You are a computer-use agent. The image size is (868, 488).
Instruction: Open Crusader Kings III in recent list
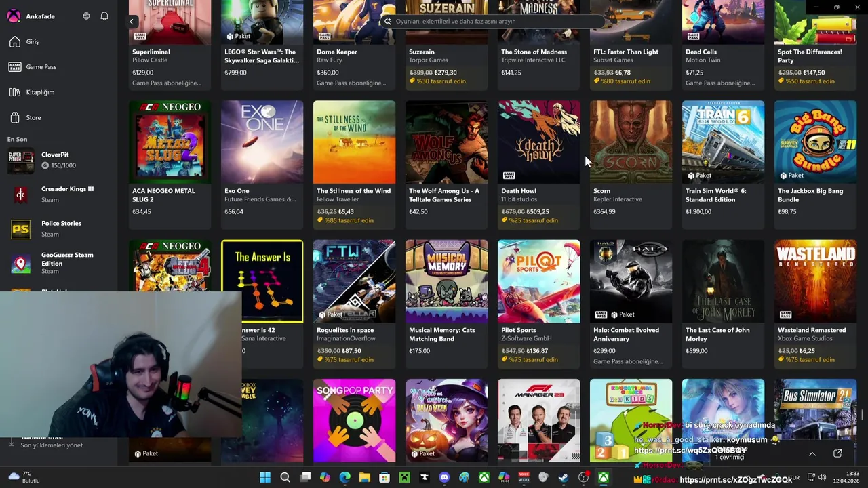[58, 195]
